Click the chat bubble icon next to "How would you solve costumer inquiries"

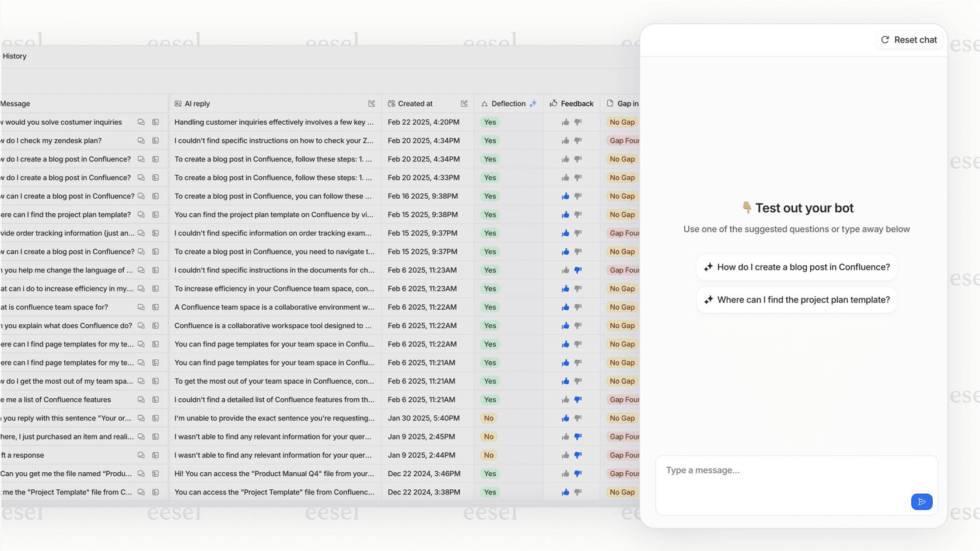141,122
